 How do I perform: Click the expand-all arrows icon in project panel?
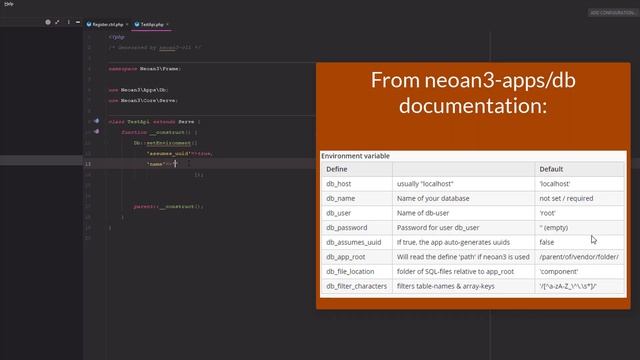[x=58, y=22]
